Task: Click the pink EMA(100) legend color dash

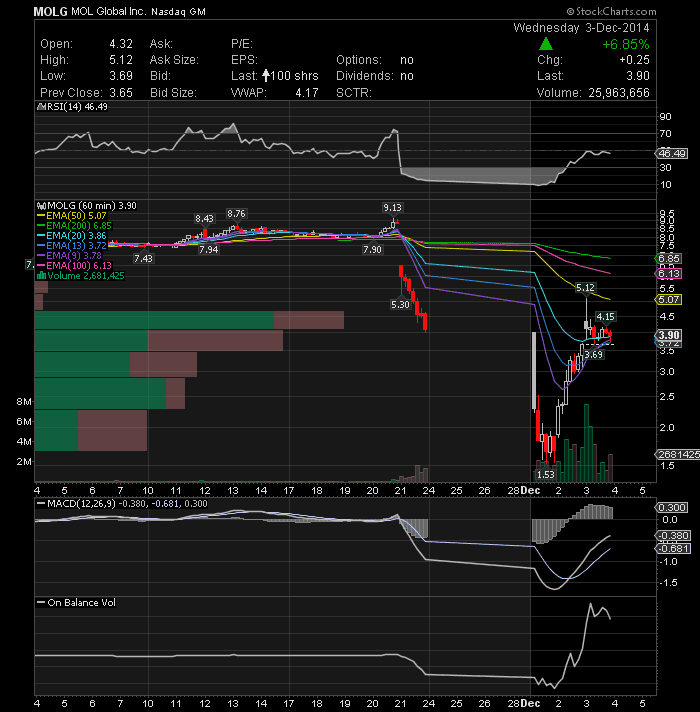Action: coord(41,266)
